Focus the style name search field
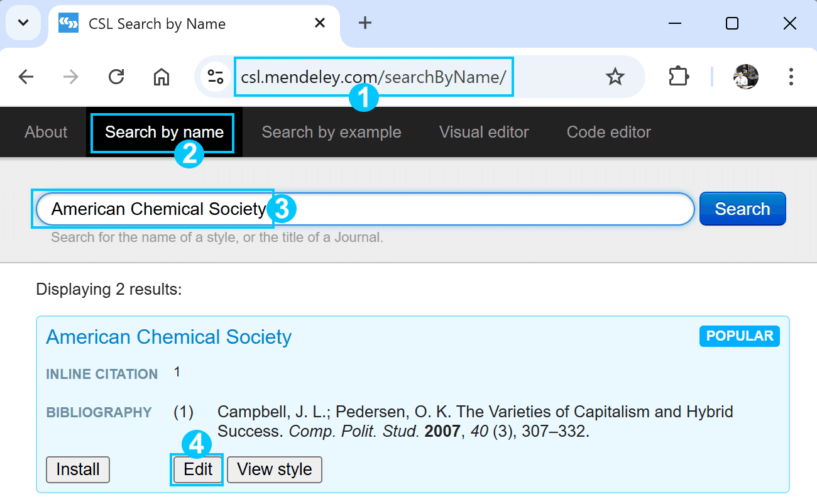Image resolution: width=817 pixels, height=504 pixels. coord(365,209)
